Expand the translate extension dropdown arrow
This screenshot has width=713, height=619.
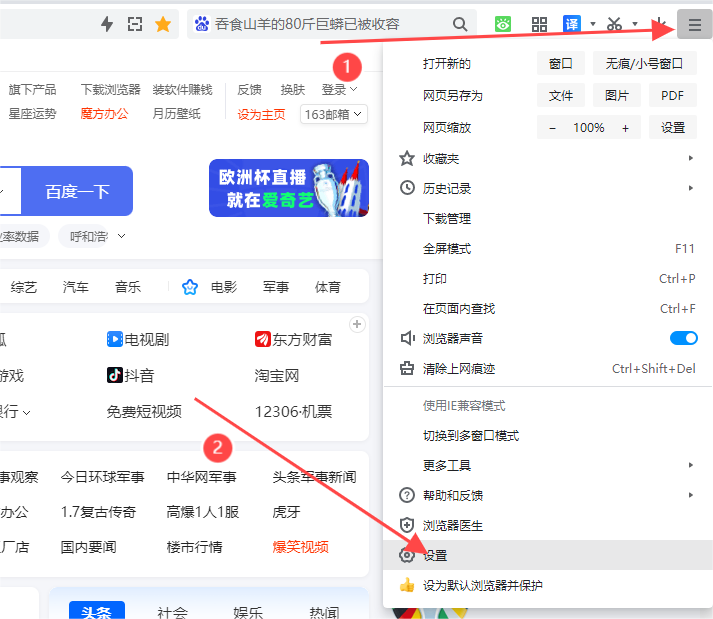coord(593,24)
